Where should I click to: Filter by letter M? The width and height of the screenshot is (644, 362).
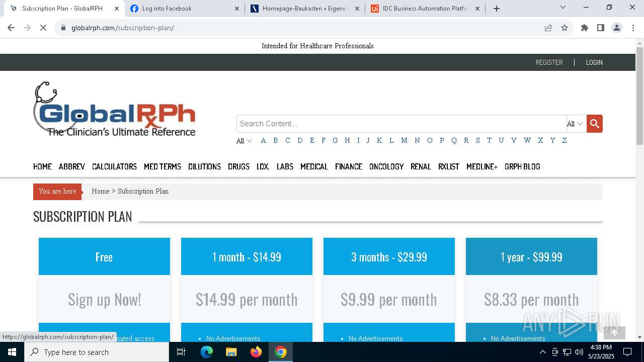point(404,140)
